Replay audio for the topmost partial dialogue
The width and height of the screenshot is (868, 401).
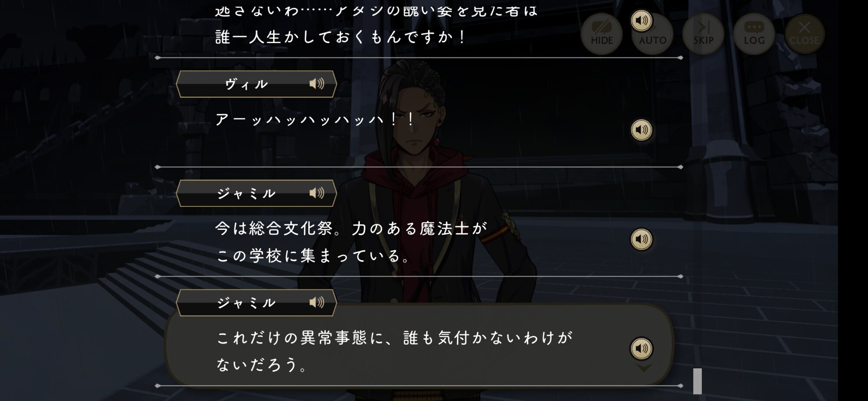pyautogui.click(x=641, y=20)
